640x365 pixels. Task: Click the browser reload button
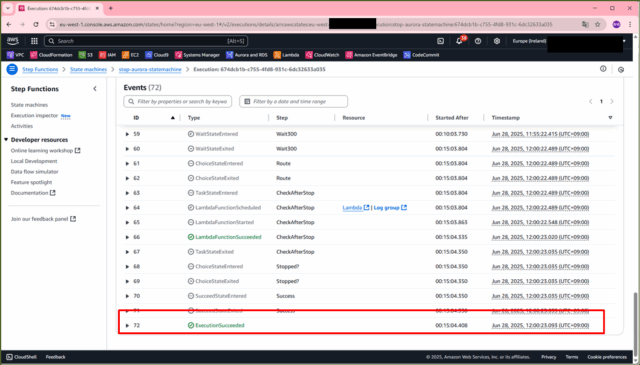pos(36,24)
